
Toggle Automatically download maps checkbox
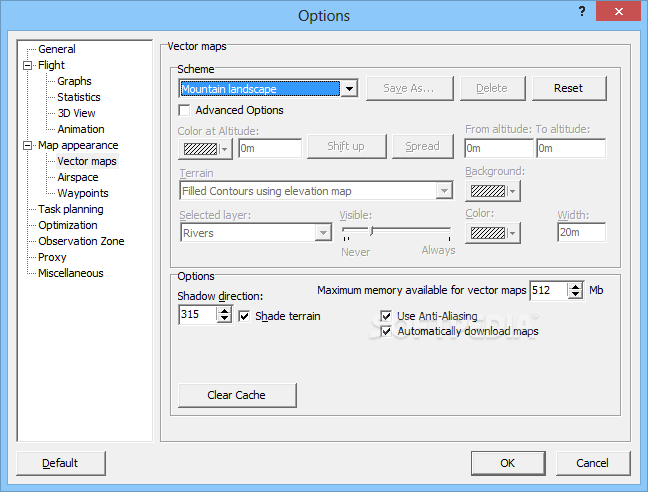point(386,331)
